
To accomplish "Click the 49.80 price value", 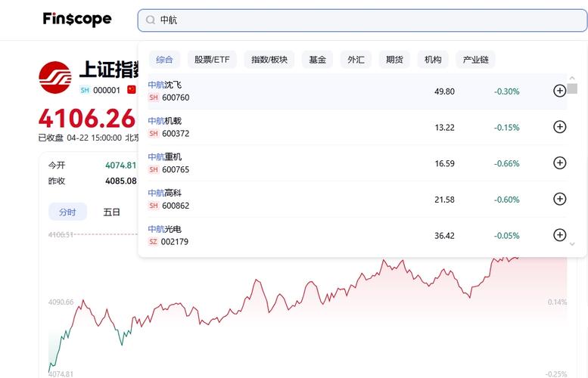I will (444, 91).
